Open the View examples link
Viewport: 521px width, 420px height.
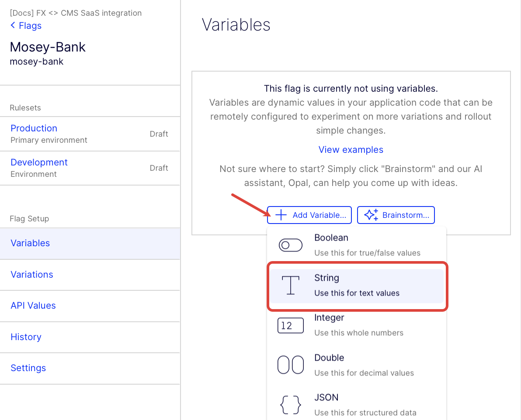(x=351, y=150)
